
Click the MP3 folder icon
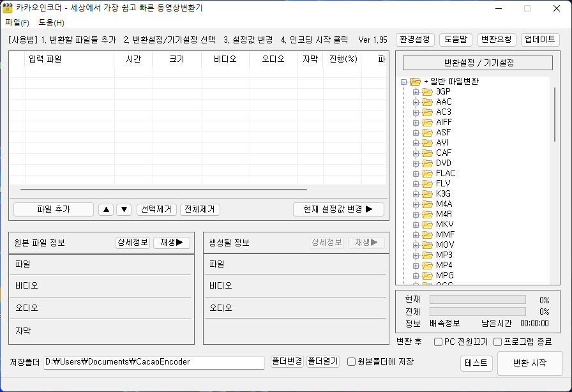pos(428,255)
